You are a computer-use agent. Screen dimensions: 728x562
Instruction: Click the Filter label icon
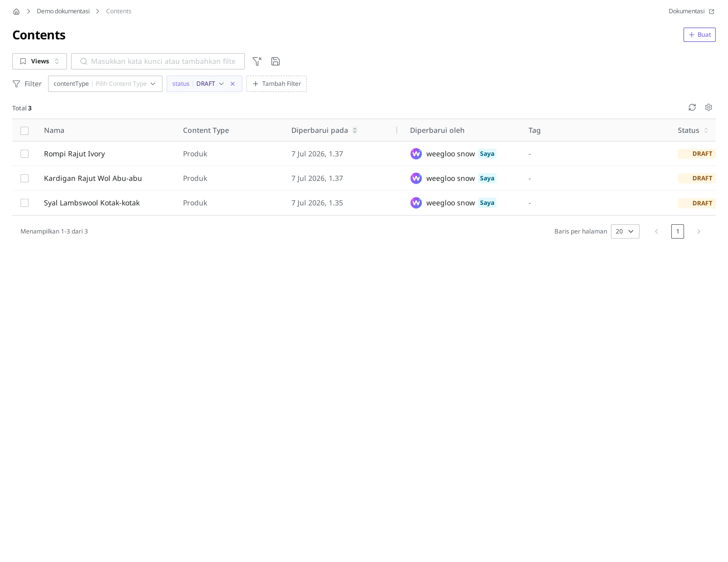coord(16,84)
